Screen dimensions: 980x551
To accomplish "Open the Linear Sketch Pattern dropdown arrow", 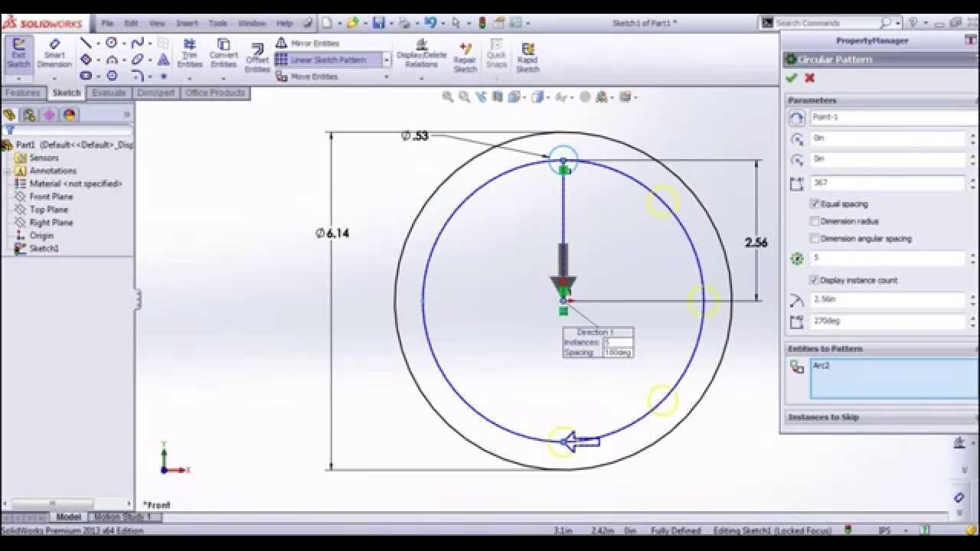I will [x=387, y=60].
